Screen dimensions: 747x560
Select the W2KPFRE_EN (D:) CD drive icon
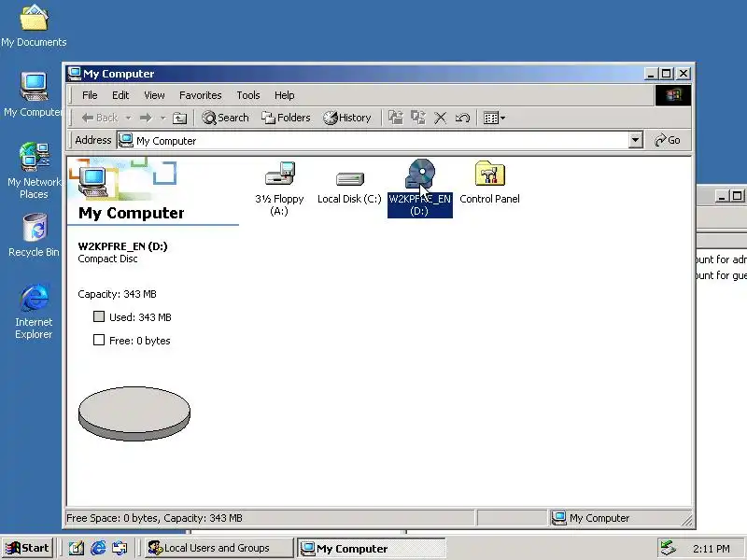(x=419, y=189)
